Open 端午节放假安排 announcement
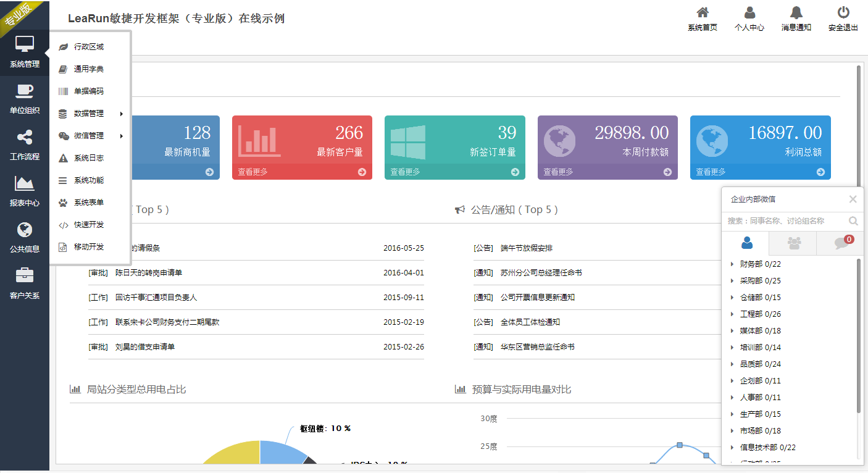 (x=527, y=248)
